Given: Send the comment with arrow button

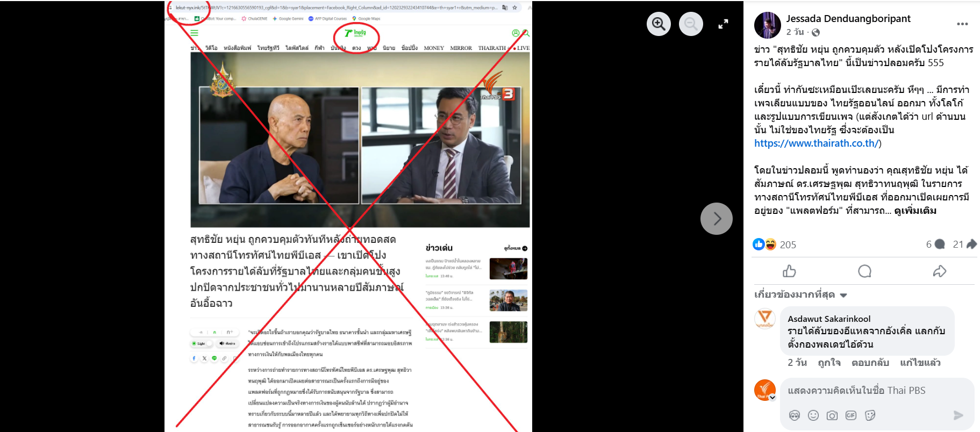Looking at the screenshot, I should click(958, 415).
